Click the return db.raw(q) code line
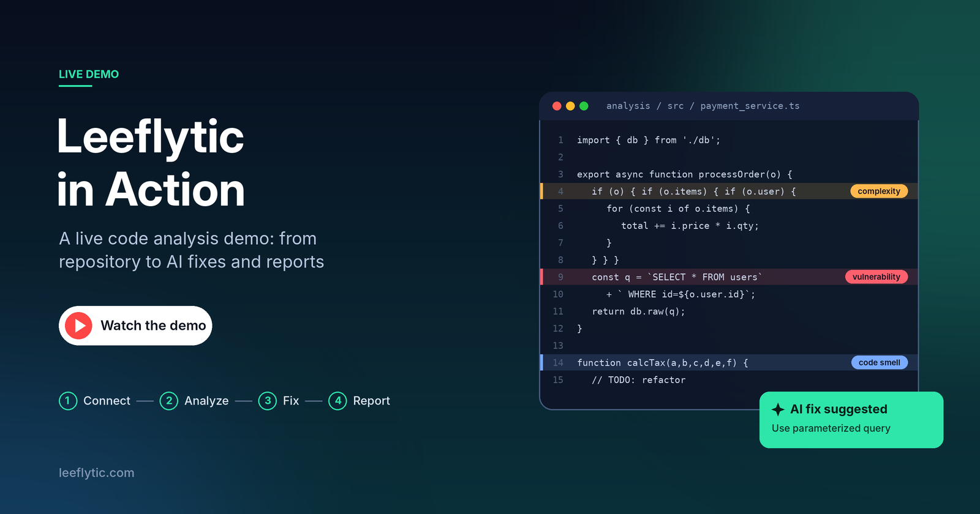 coord(639,311)
